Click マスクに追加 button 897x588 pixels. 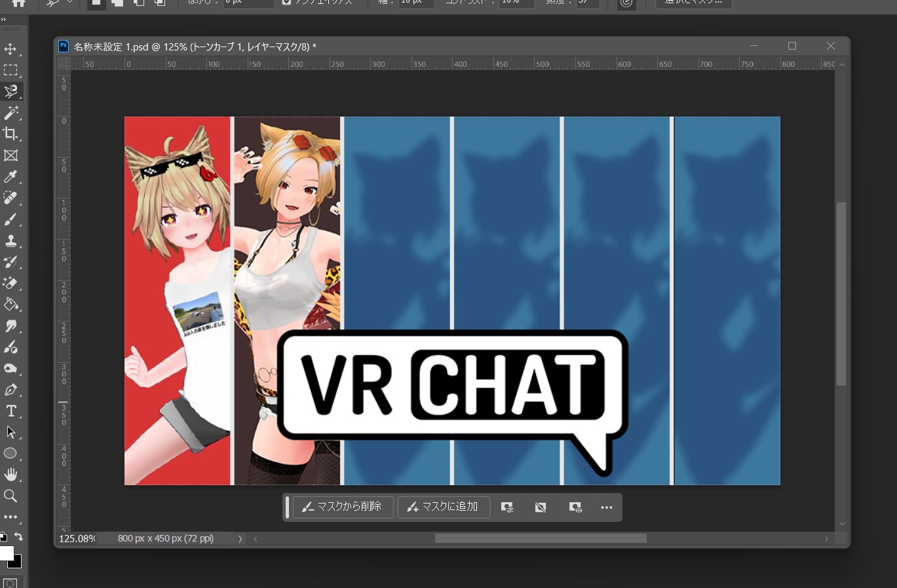pos(444,507)
